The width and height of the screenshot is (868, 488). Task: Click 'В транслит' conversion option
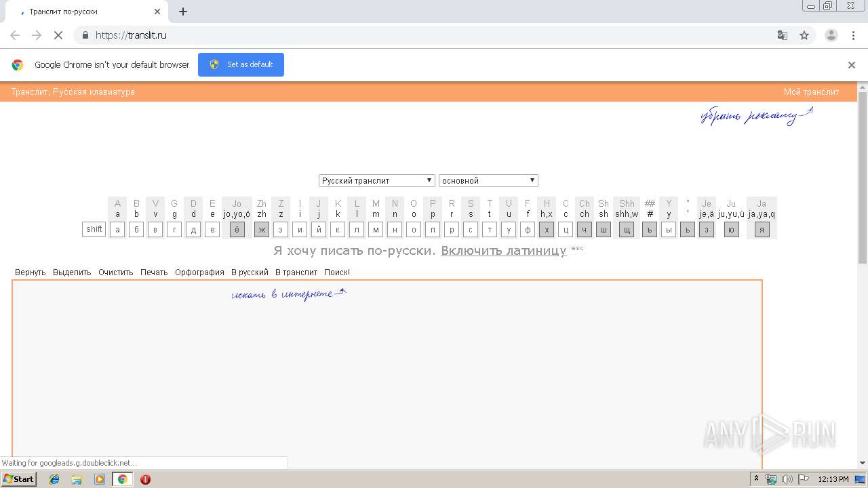point(296,272)
